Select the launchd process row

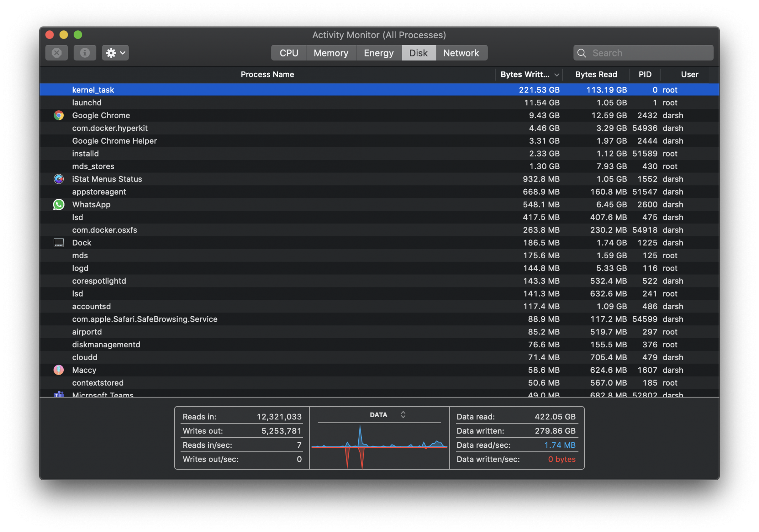coord(379,103)
